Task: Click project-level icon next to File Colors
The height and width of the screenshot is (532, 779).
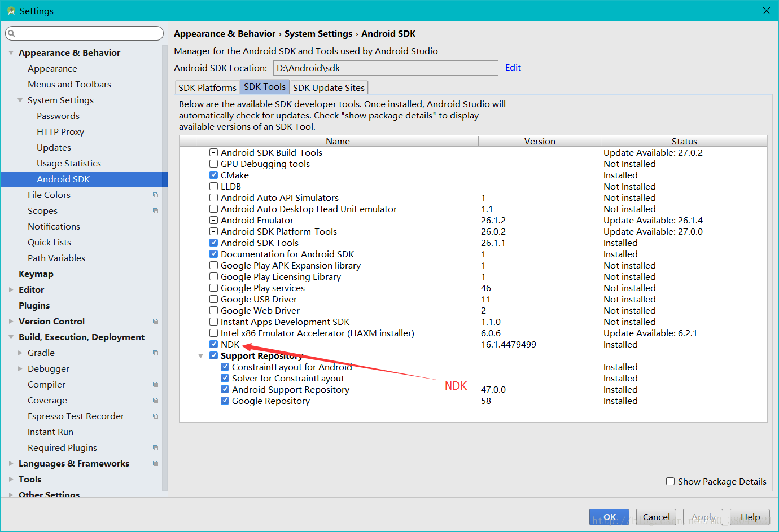Action: 155,195
